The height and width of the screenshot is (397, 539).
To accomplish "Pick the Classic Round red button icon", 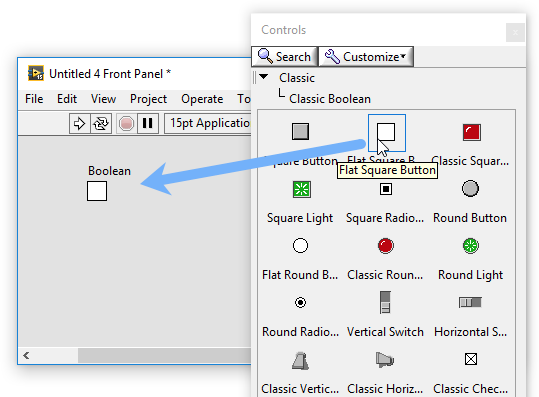I will click(386, 246).
